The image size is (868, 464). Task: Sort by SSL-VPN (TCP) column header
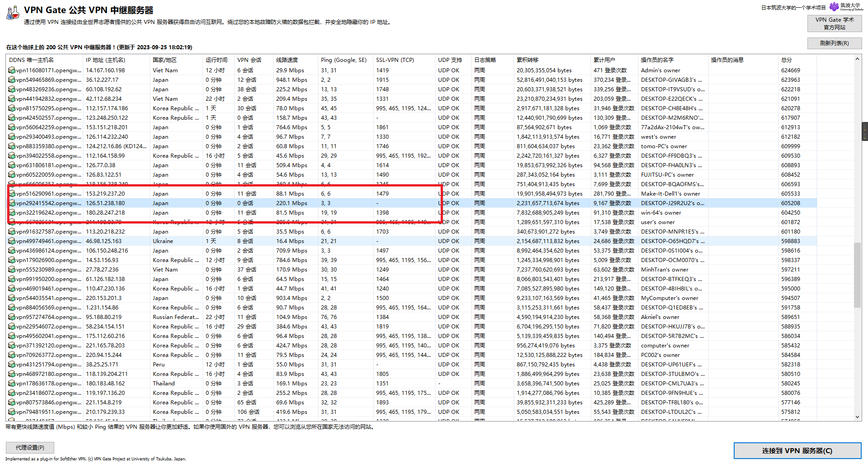click(x=404, y=60)
